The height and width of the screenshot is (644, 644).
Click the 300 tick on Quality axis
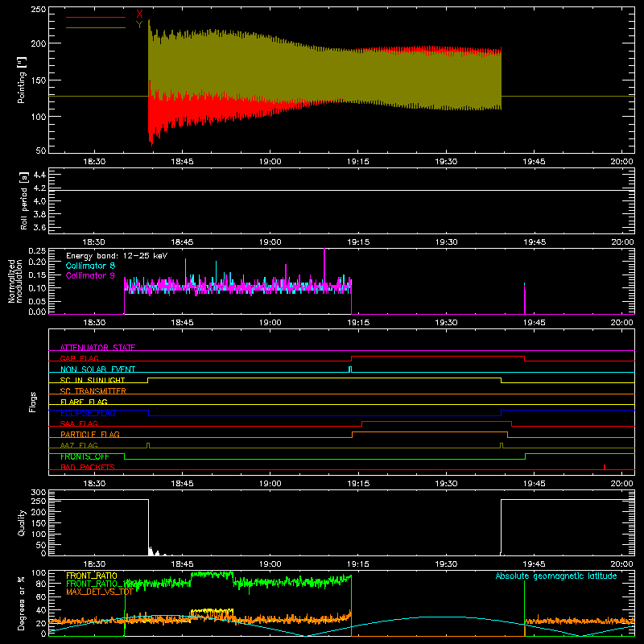point(39,493)
